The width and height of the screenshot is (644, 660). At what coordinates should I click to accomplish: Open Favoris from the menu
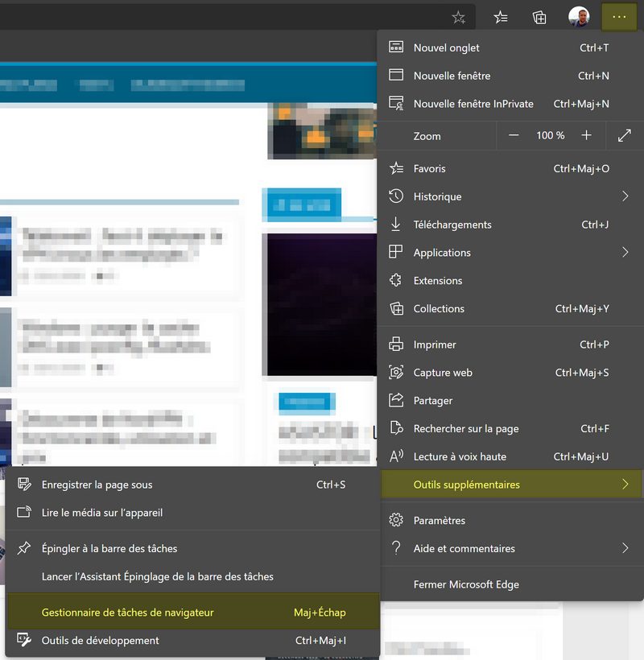pyautogui.click(x=510, y=168)
